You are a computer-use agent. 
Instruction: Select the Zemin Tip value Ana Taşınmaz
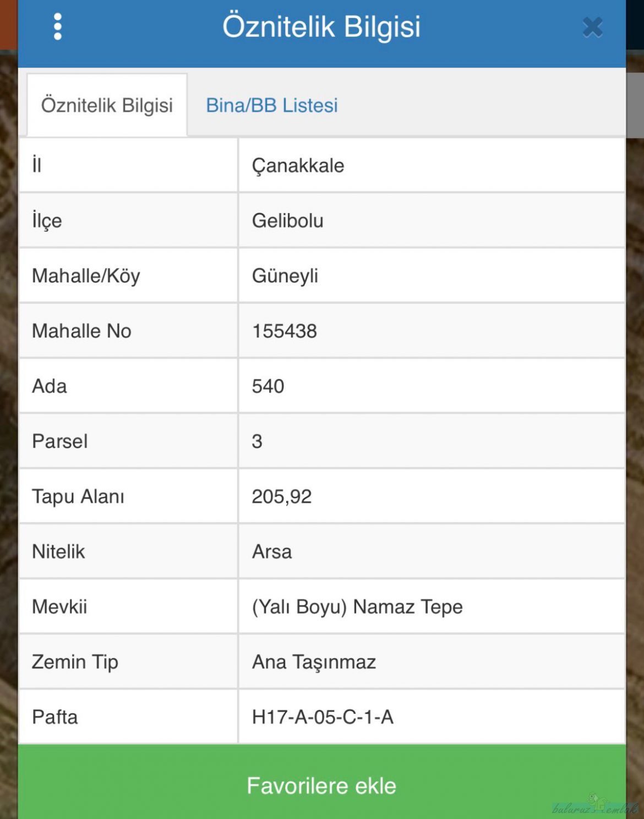[314, 662]
